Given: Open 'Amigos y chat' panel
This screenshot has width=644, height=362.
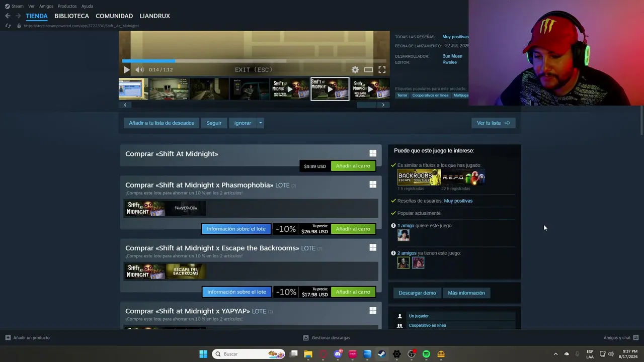Looking at the screenshot, I should click(x=621, y=338).
